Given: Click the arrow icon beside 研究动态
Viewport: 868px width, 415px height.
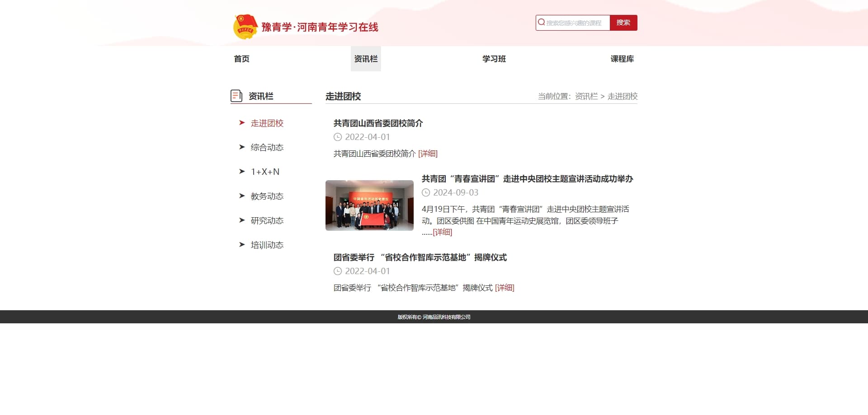Looking at the screenshot, I should [x=242, y=220].
